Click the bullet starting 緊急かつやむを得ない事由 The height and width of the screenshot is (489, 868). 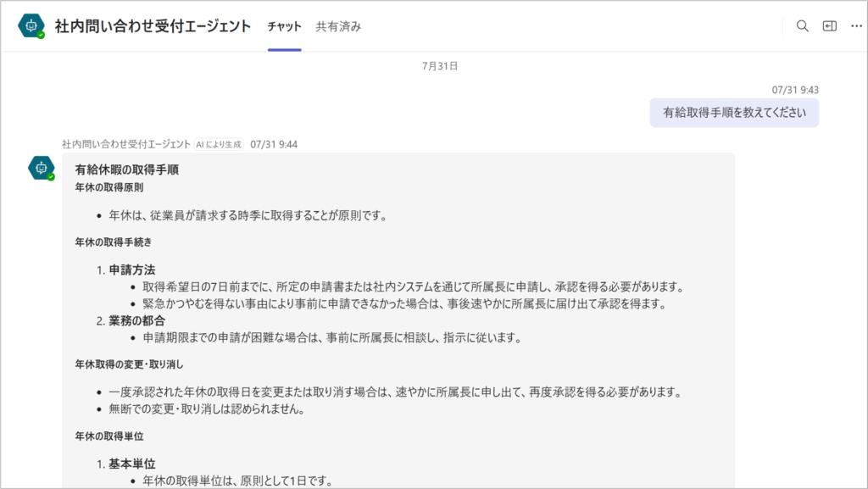coord(404,303)
